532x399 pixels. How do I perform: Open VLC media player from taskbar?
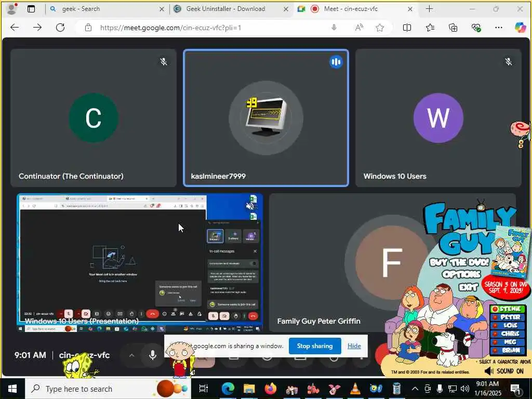(355, 389)
